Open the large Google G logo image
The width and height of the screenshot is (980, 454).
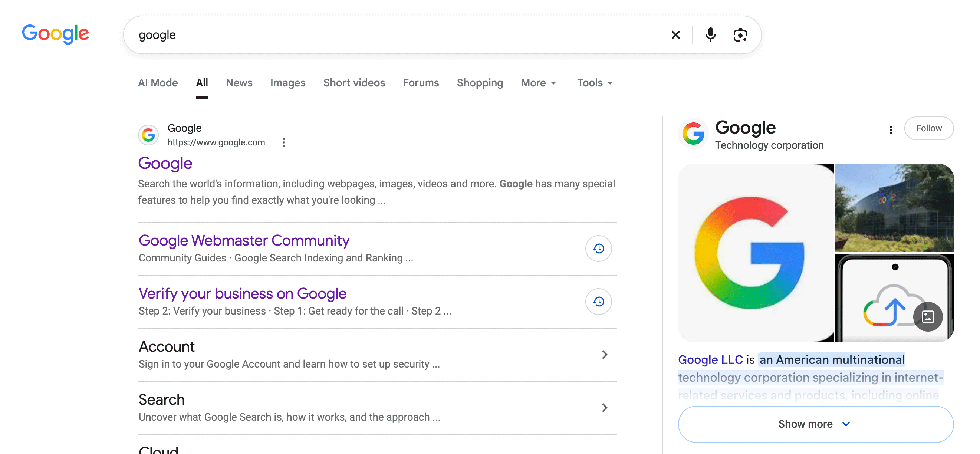[756, 253]
